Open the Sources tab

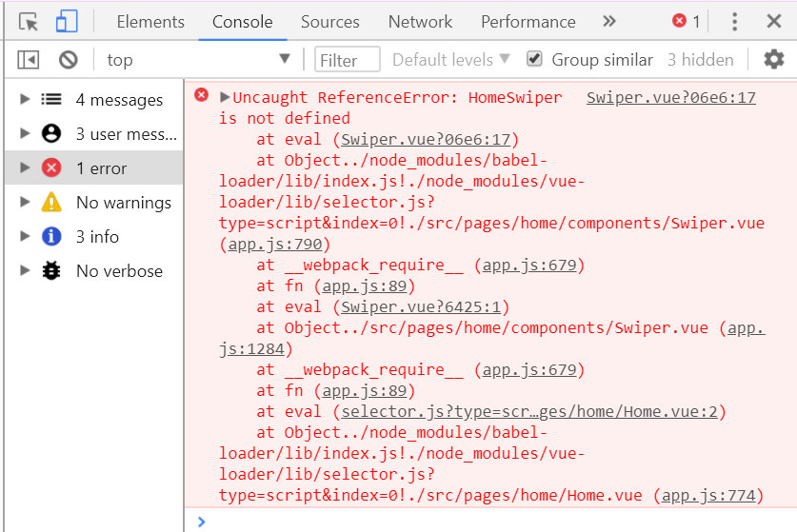(329, 22)
